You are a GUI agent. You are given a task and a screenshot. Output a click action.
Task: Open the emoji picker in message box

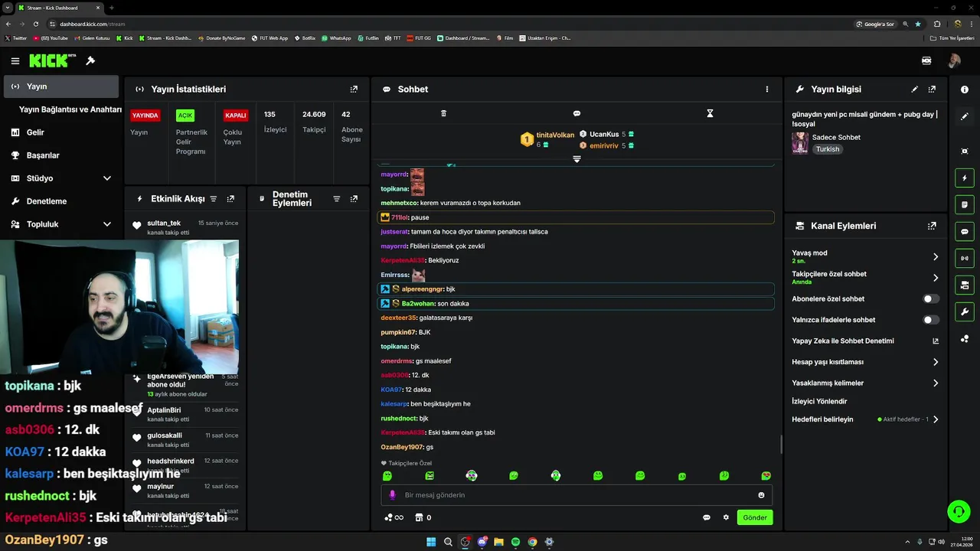[x=761, y=495]
